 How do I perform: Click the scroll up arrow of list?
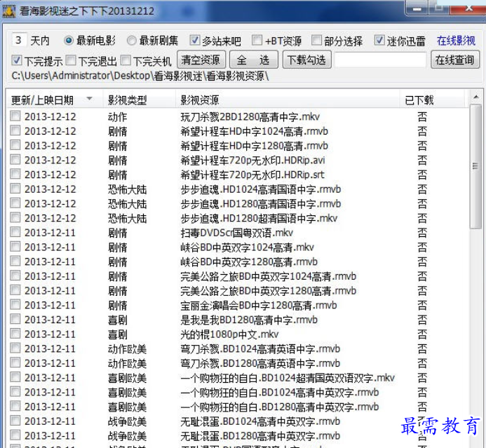pos(475,97)
